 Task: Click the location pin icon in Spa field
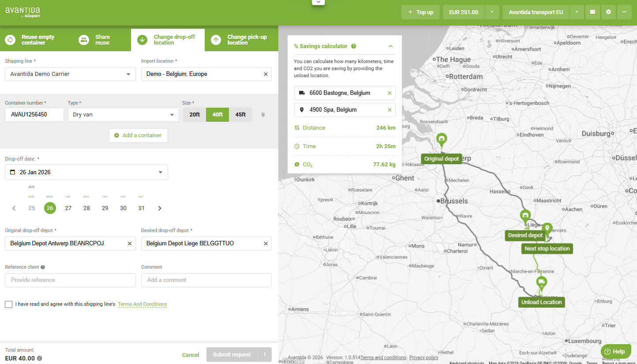click(x=302, y=110)
